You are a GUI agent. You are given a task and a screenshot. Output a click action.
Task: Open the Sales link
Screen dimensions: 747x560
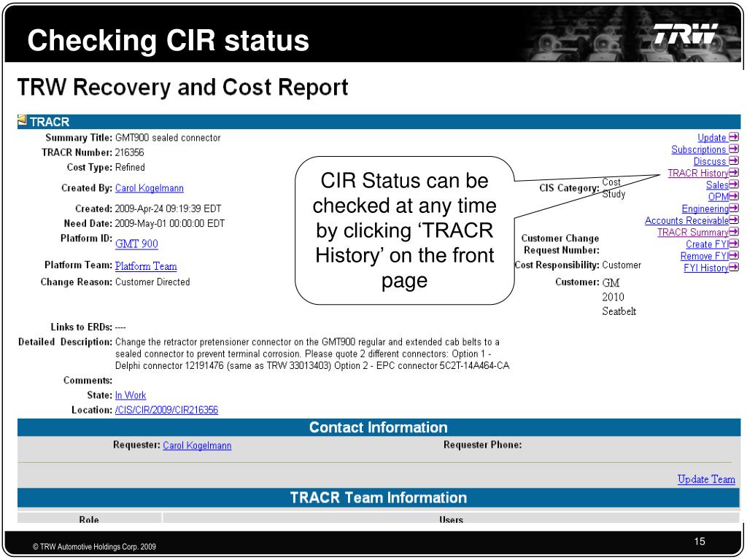(717, 184)
